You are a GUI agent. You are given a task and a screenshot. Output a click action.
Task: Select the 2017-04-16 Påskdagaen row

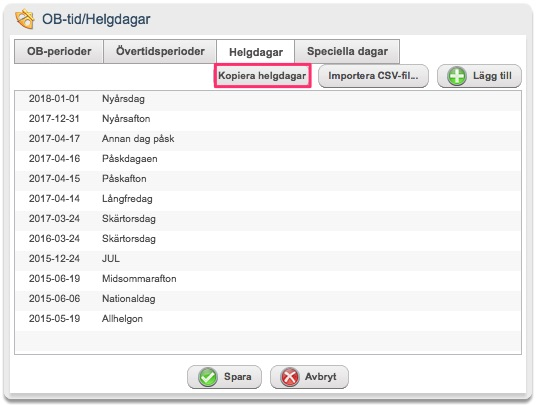pyautogui.click(x=268, y=159)
